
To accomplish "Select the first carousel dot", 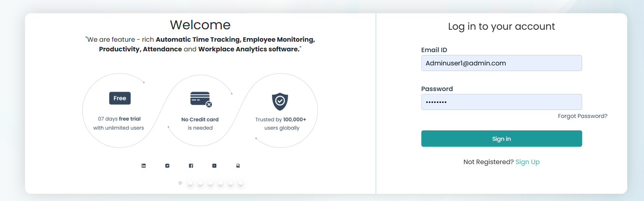I will click(180, 183).
